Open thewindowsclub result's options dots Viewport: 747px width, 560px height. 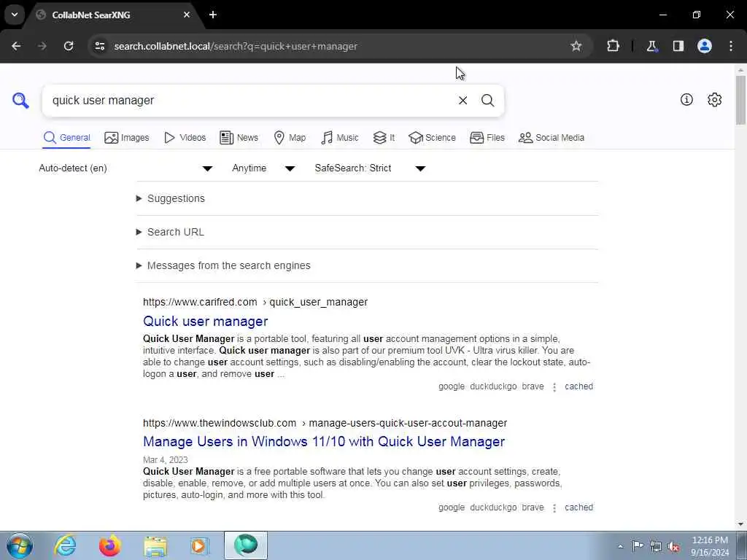554,508
